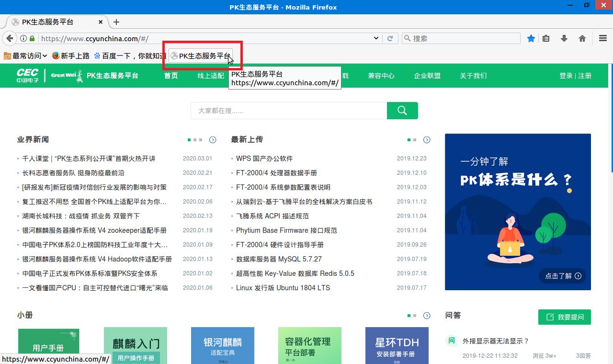
Task: Click the back navigation arrow
Action: pos(10,38)
